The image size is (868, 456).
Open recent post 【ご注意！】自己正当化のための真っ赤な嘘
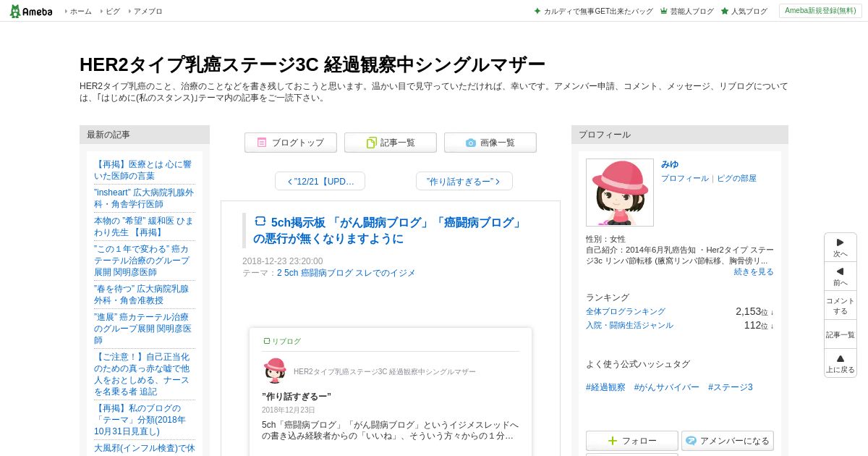[x=142, y=374]
